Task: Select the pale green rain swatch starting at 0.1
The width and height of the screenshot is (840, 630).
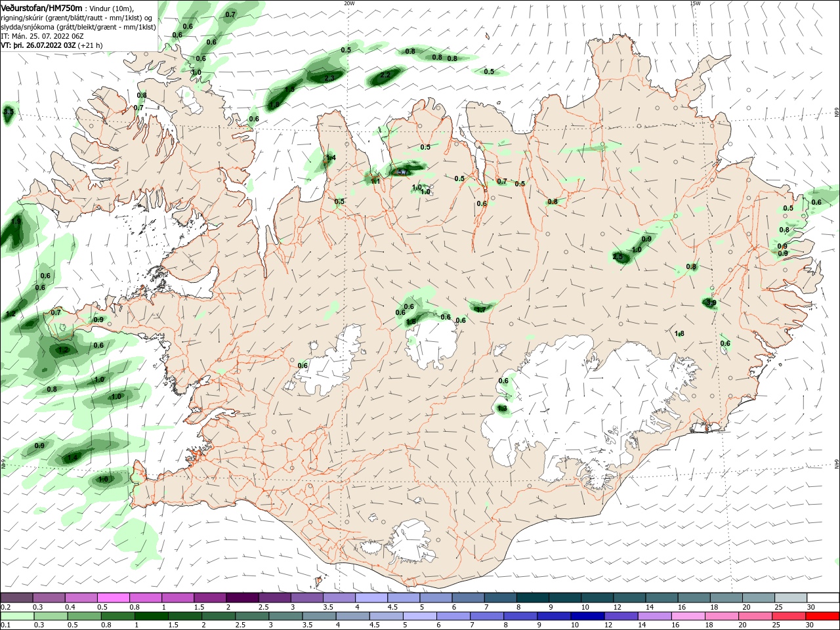Action: tap(18, 616)
